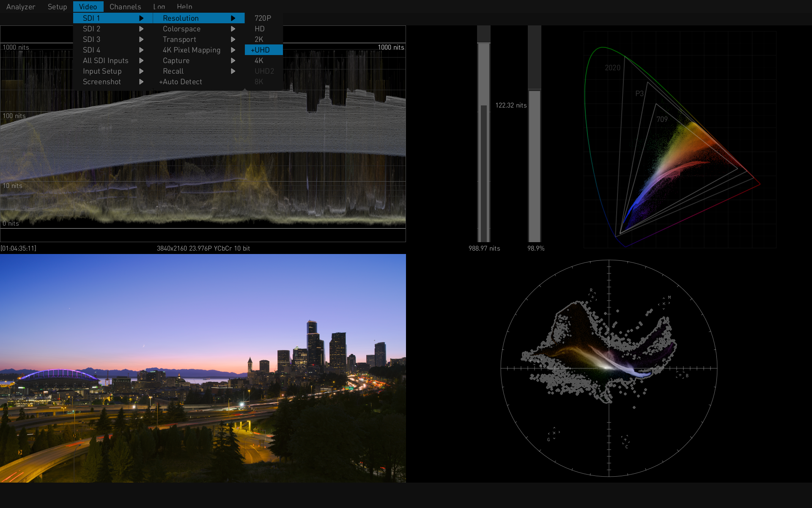Expand the SDI 2 submenu arrow

click(x=141, y=29)
